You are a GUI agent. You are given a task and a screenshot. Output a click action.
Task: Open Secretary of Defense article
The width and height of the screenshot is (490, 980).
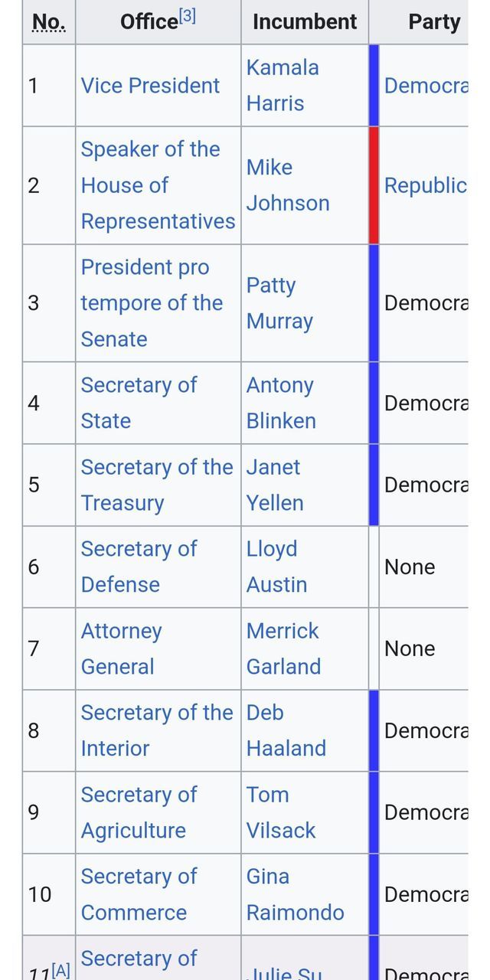(x=139, y=567)
